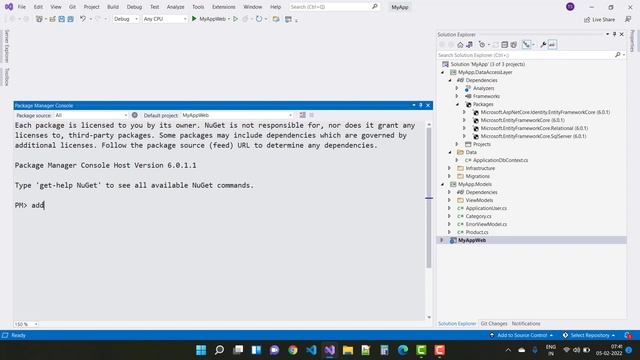Click the PM> console input line
640x360 pixels.
coord(219,205)
